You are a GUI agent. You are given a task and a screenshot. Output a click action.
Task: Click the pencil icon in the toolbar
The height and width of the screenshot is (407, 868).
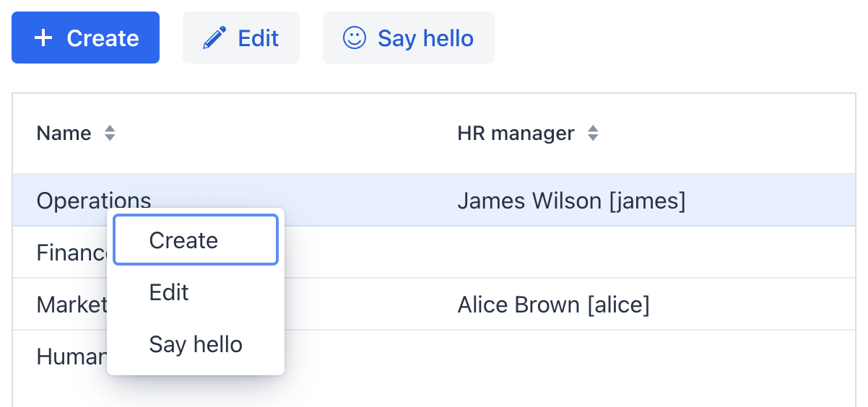(214, 38)
